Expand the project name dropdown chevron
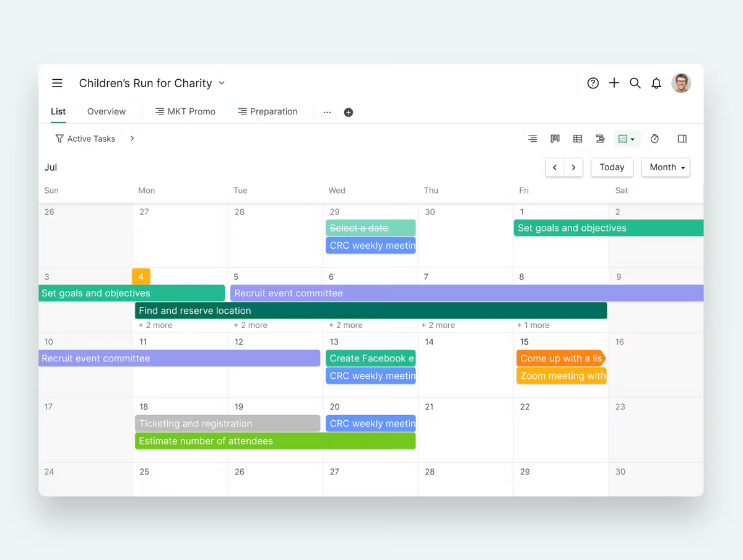This screenshot has height=560, width=743. pyautogui.click(x=222, y=83)
